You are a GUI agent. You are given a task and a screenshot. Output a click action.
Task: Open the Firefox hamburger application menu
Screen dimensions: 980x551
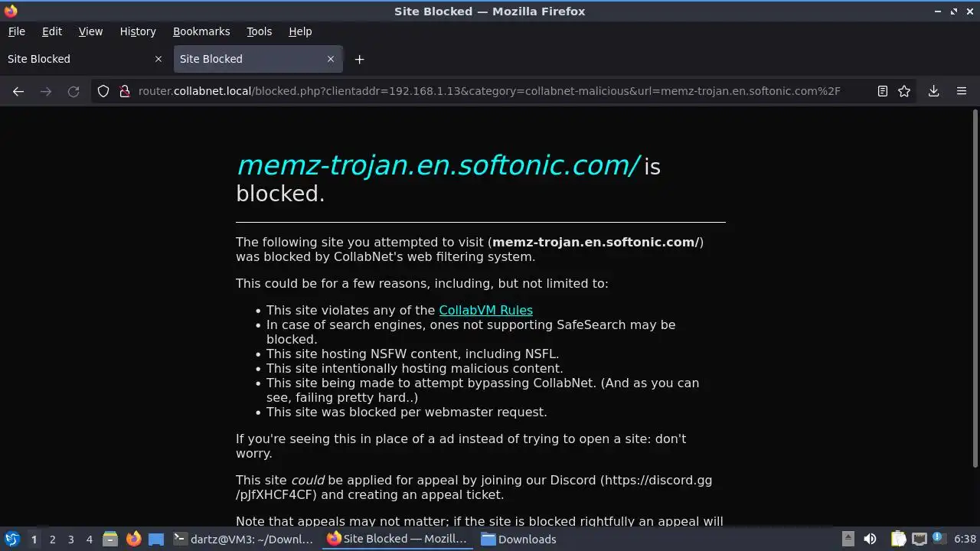(962, 91)
